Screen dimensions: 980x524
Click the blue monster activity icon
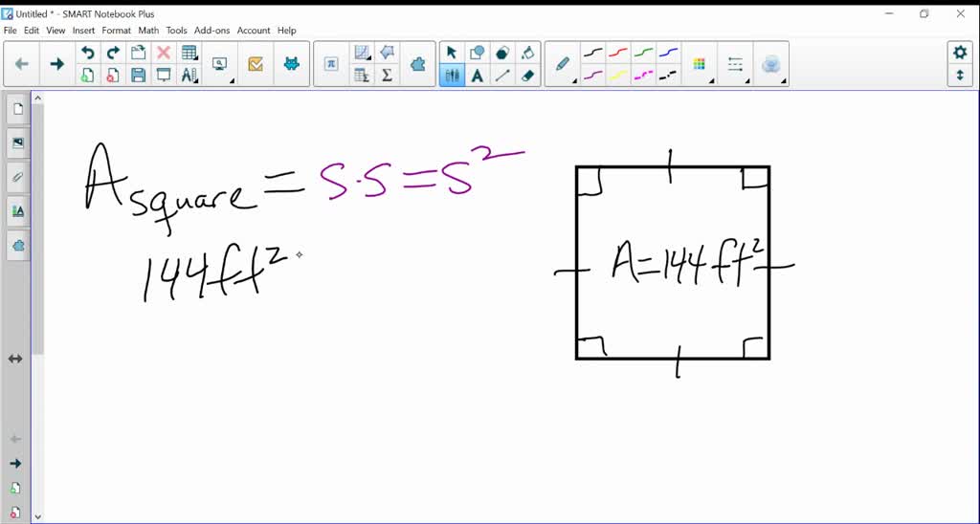point(291,64)
